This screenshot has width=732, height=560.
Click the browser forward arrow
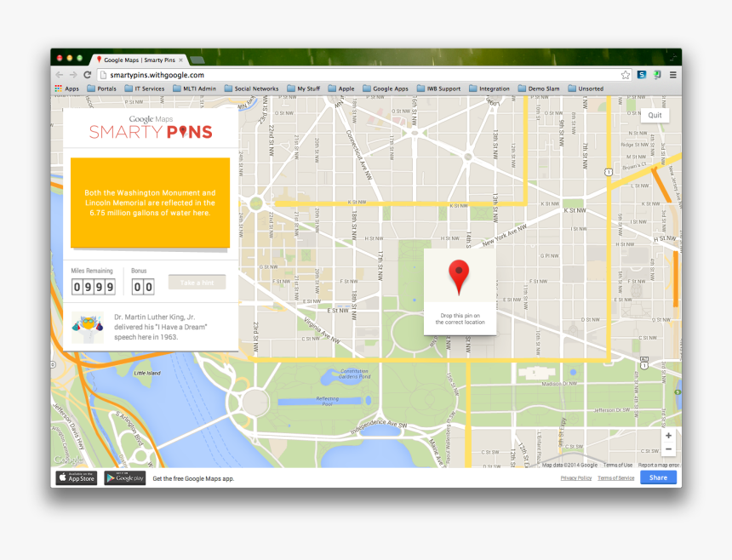click(x=73, y=75)
